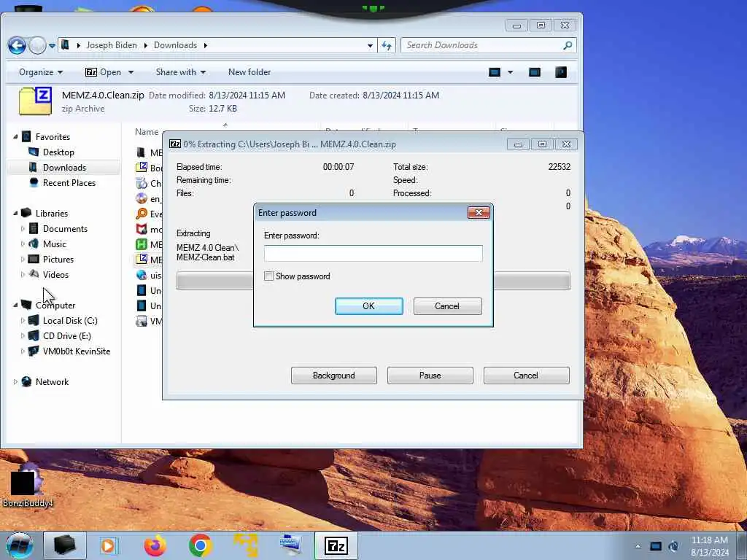747x560 pixels.
Task: Select Downloads in Favorites
Action: click(64, 167)
